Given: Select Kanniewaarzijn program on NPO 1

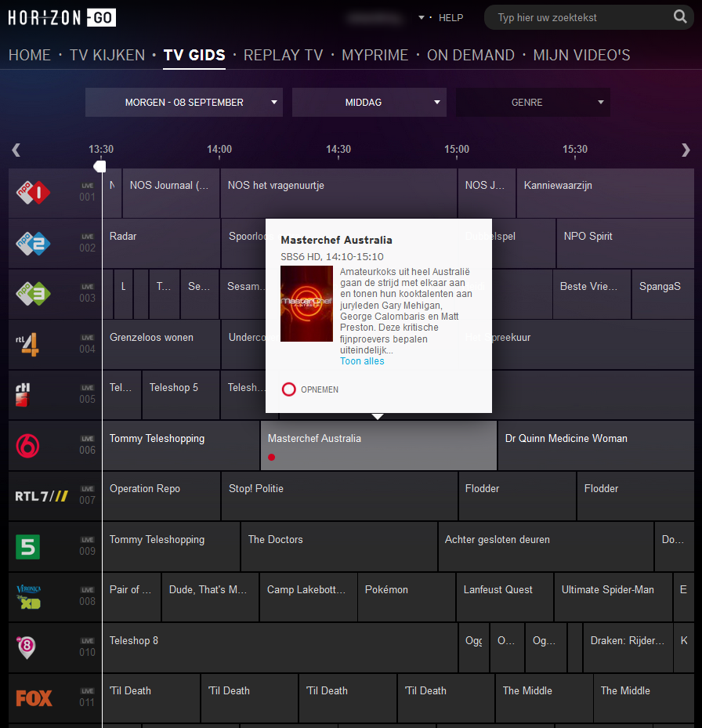Looking at the screenshot, I should point(606,193).
